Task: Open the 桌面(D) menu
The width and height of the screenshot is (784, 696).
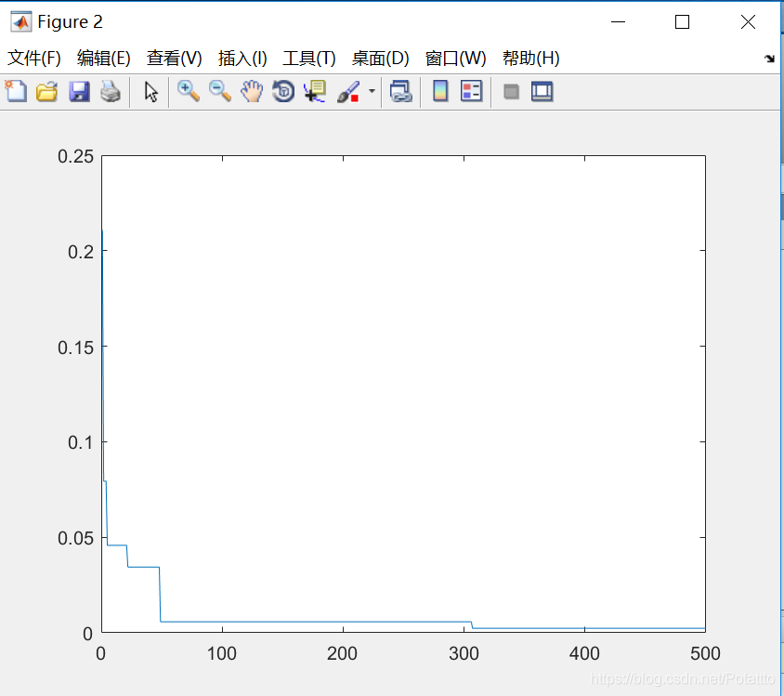Action: pyautogui.click(x=380, y=59)
